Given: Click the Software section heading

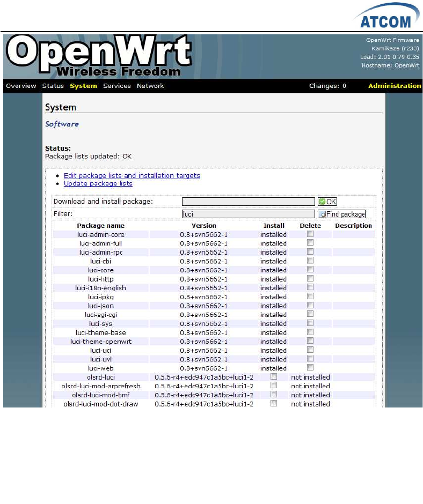Looking at the screenshot, I should click(x=62, y=124).
